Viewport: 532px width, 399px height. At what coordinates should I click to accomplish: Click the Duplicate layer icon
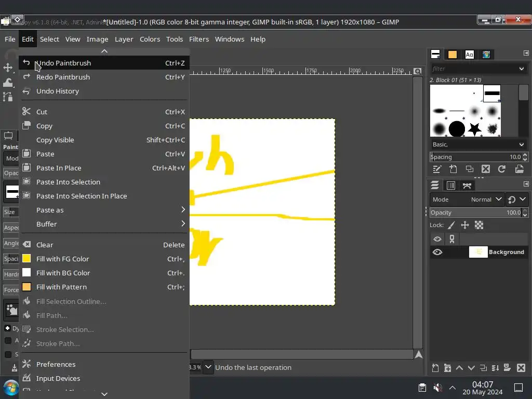[484, 368]
